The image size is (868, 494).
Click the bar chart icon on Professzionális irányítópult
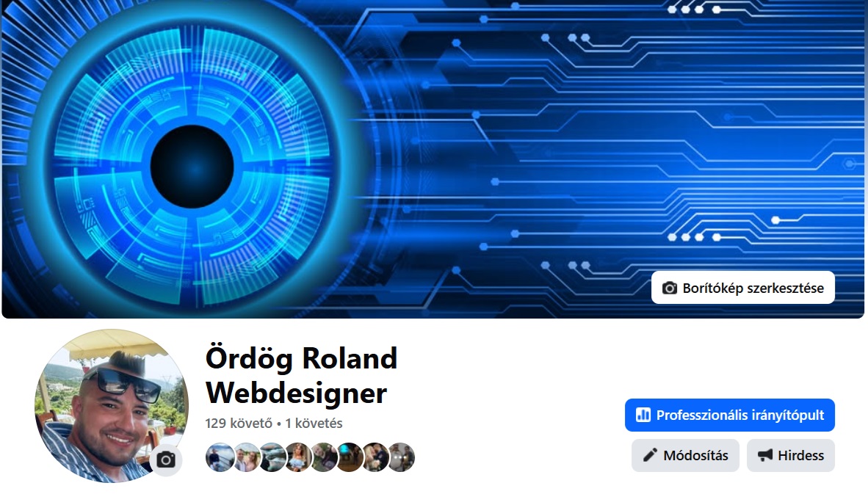643,415
